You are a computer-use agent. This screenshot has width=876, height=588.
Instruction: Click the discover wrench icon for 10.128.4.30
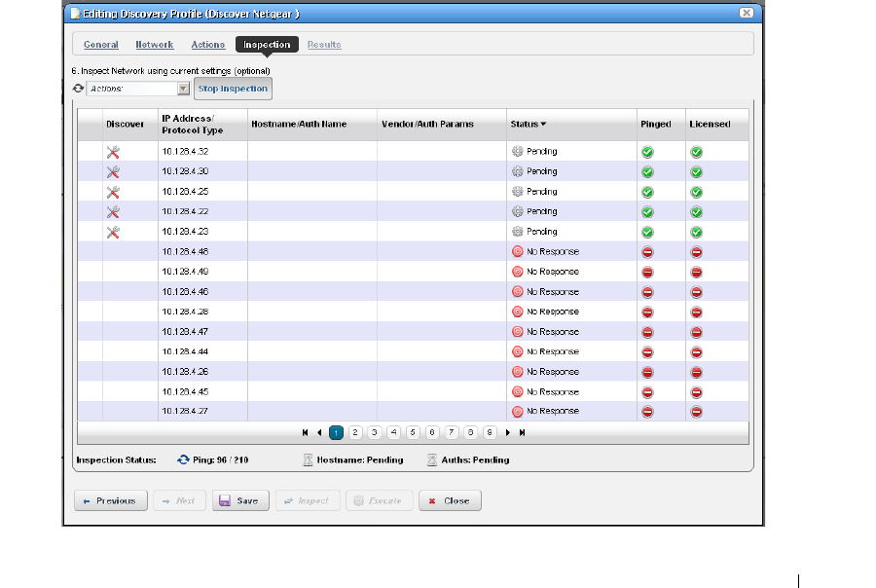pyautogui.click(x=113, y=172)
